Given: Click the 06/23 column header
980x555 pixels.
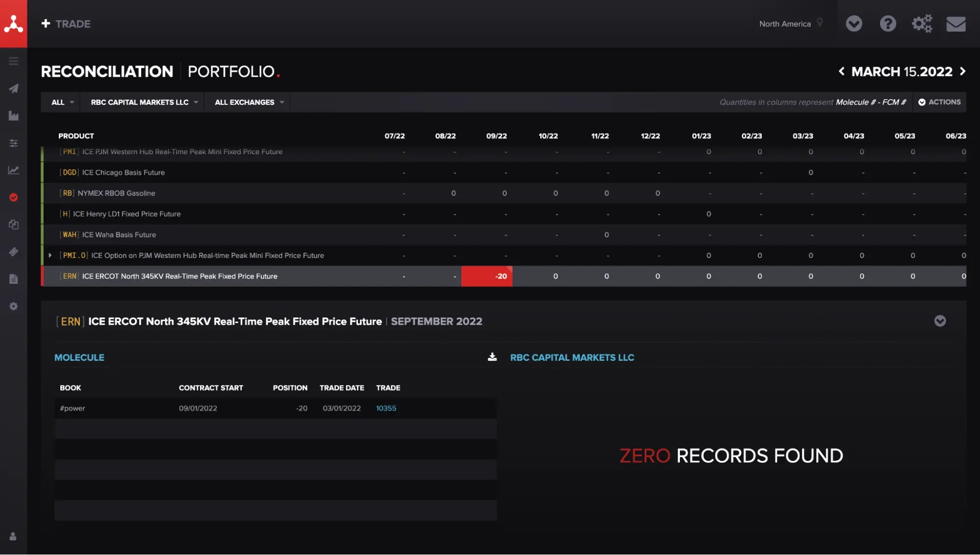Looking at the screenshot, I should [x=956, y=136].
